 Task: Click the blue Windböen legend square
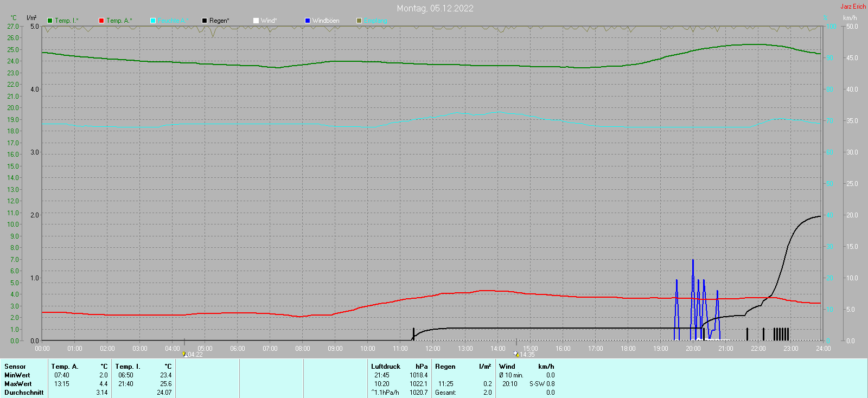308,21
